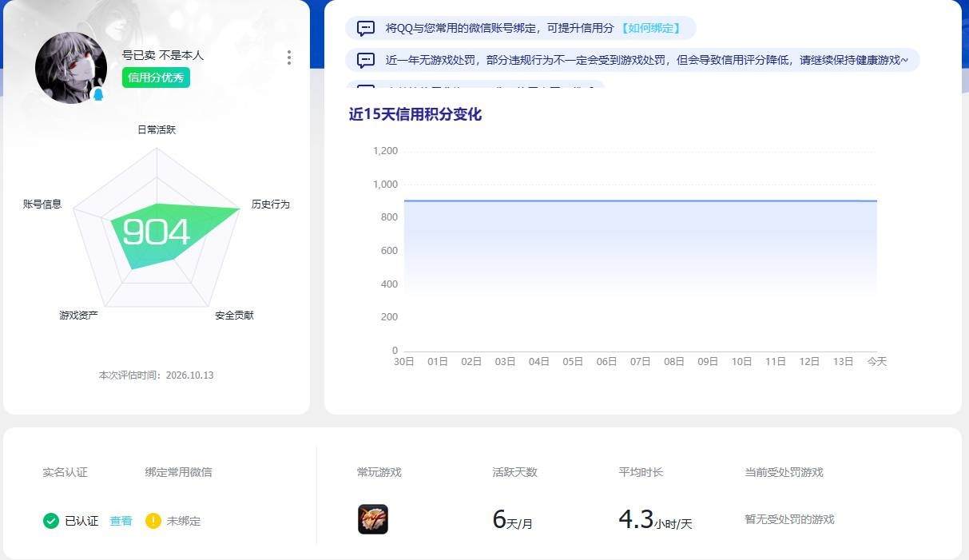Click the 近一年无游戏处罚 notice message
Image resolution: width=969 pixels, height=560 pixels.
pyautogui.click(x=647, y=60)
